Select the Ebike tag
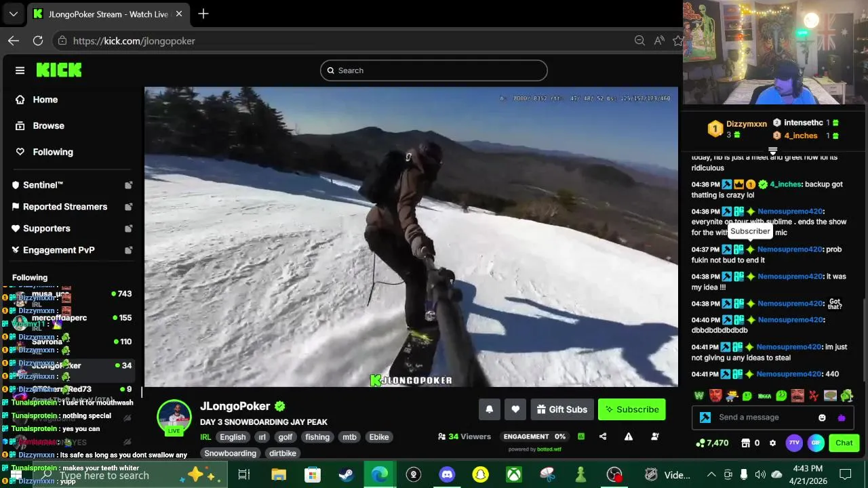The image size is (868, 488). [379, 437]
